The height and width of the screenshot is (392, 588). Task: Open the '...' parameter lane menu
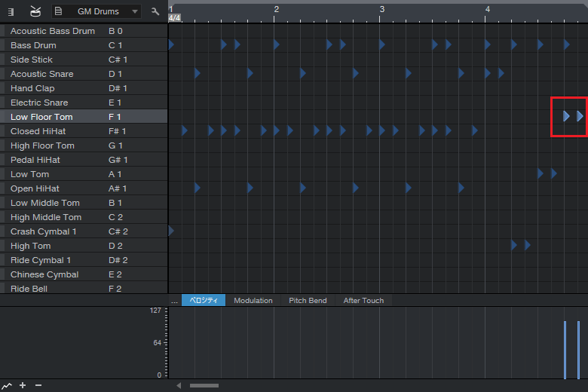pyautogui.click(x=174, y=300)
